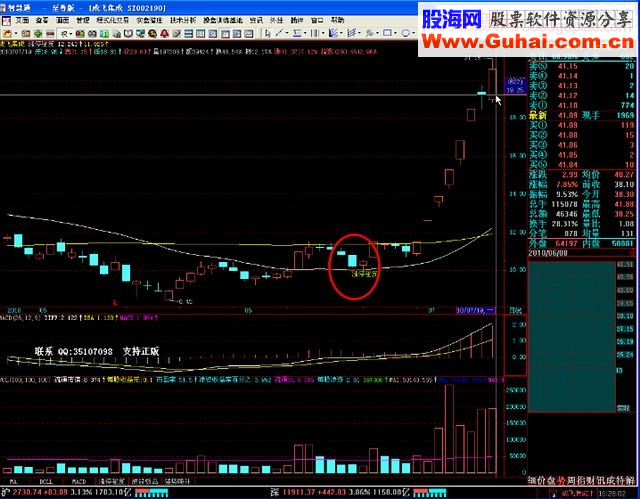
Task: Select the 势 tab in right panel
Action: point(562,481)
